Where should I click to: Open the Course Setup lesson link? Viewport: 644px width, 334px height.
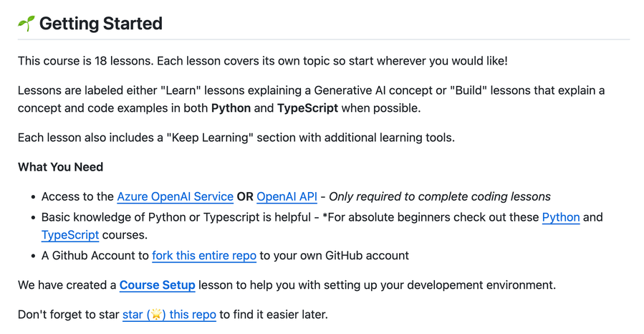point(157,285)
